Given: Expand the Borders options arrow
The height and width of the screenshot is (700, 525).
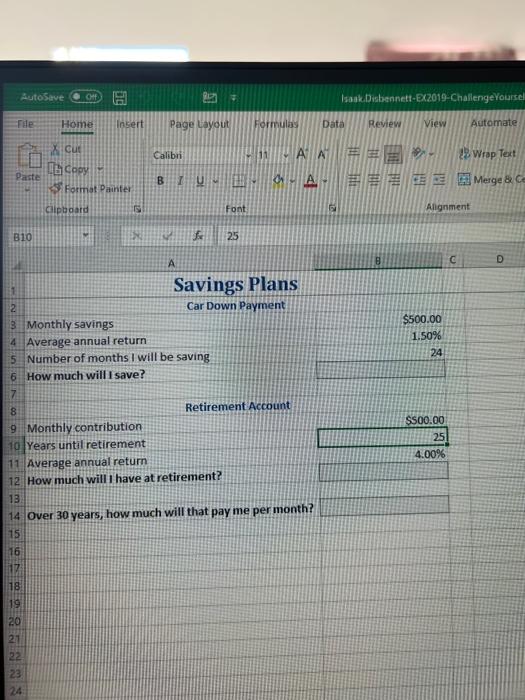Looking at the screenshot, I should coord(254,181).
